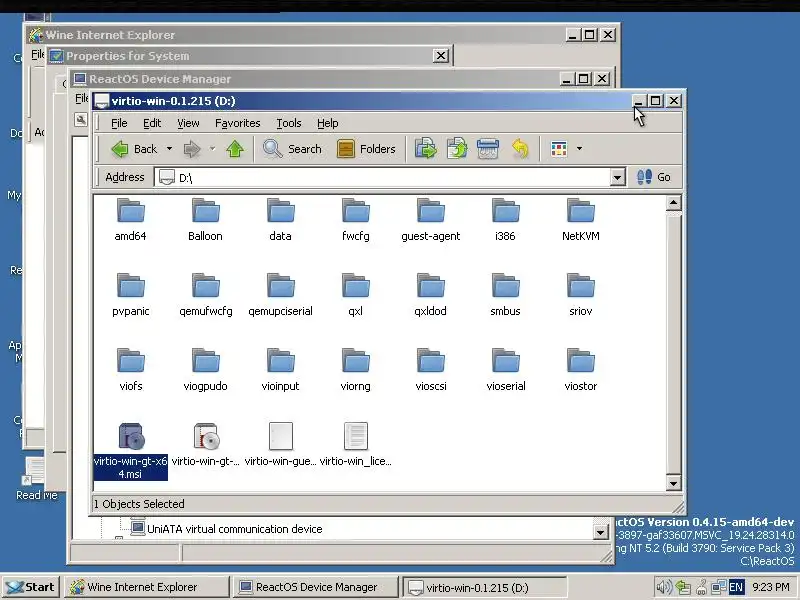
Task: Open the Help menu
Action: (328, 123)
